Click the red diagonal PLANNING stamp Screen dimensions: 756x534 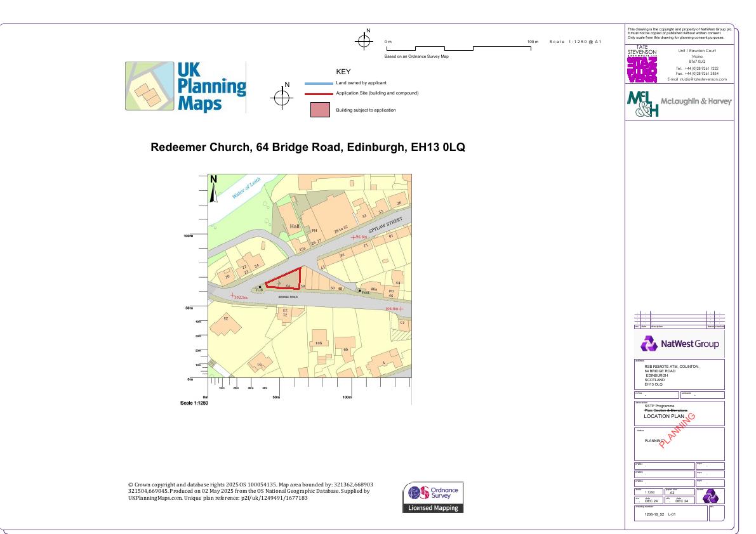coord(677,430)
